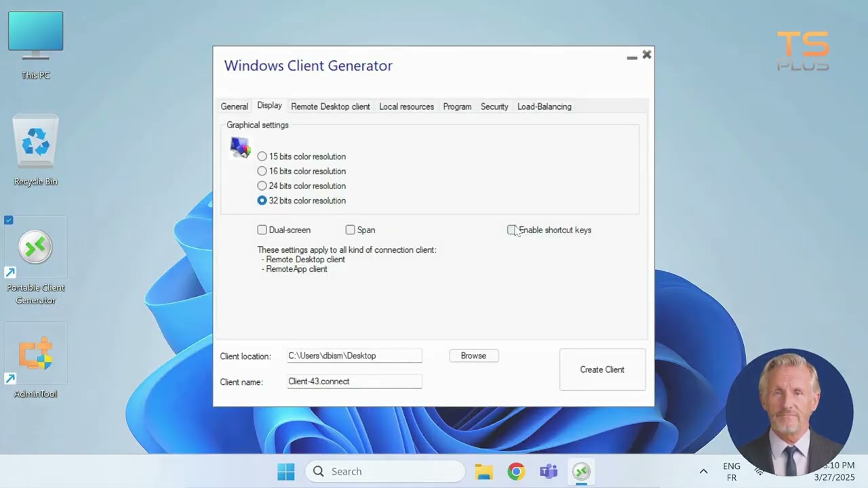The height and width of the screenshot is (488, 868).
Task: Select the AdminTool desktop shortcut
Action: (35, 362)
